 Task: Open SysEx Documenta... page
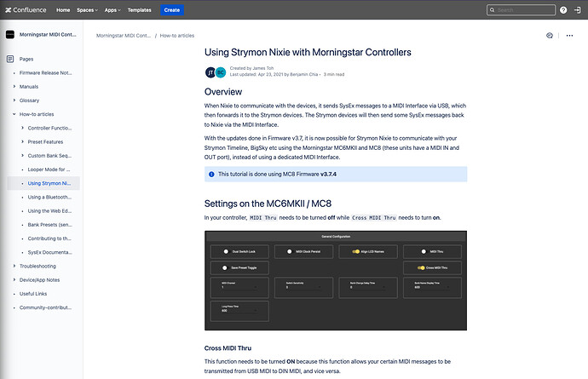[50, 252]
